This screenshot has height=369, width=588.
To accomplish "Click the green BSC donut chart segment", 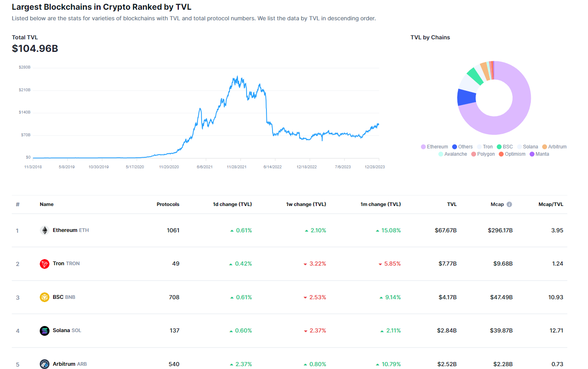I will click(474, 76).
